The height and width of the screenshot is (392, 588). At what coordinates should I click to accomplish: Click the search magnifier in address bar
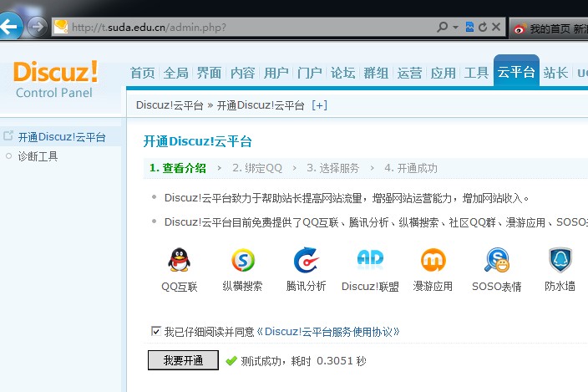443,27
